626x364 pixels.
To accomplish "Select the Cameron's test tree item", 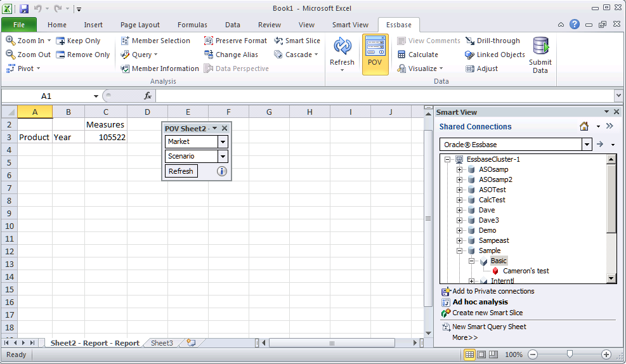I will point(526,271).
